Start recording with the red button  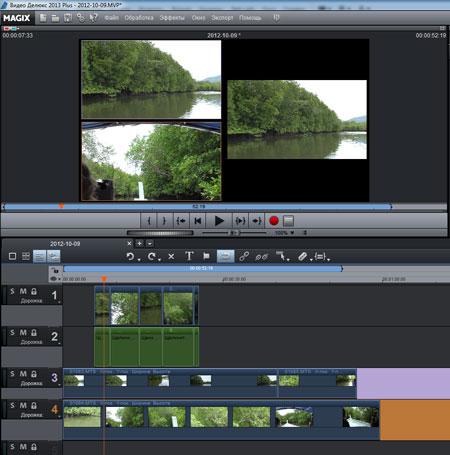(274, 221)
